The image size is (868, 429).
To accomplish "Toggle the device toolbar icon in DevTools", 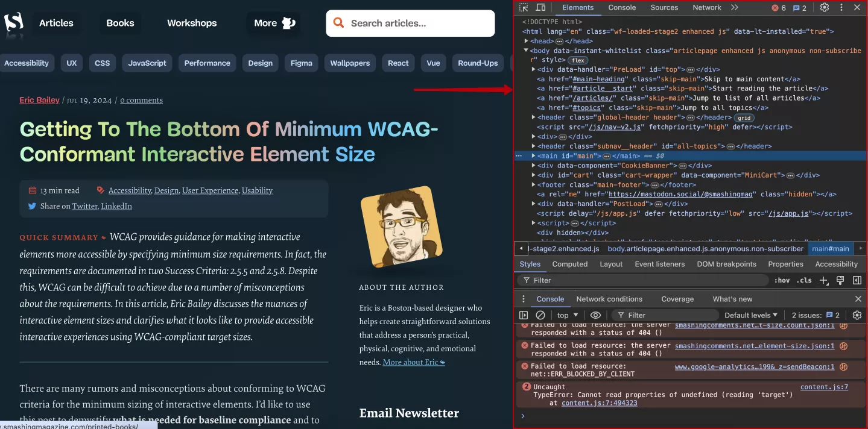I will click(x=540, y=8).
